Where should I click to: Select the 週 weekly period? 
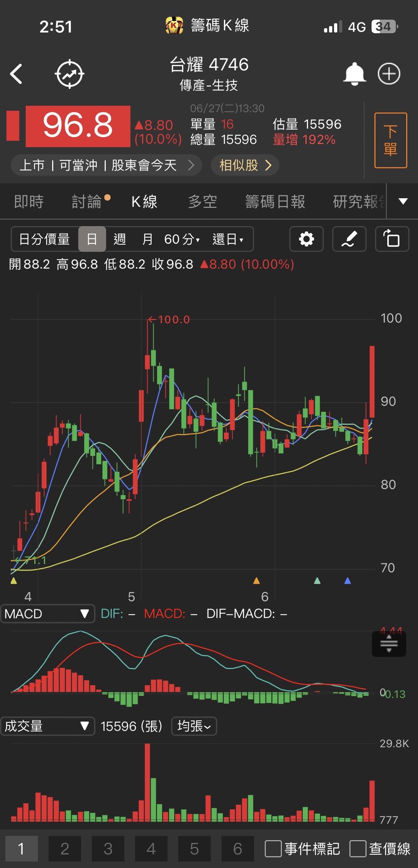[x=120, y=239]
